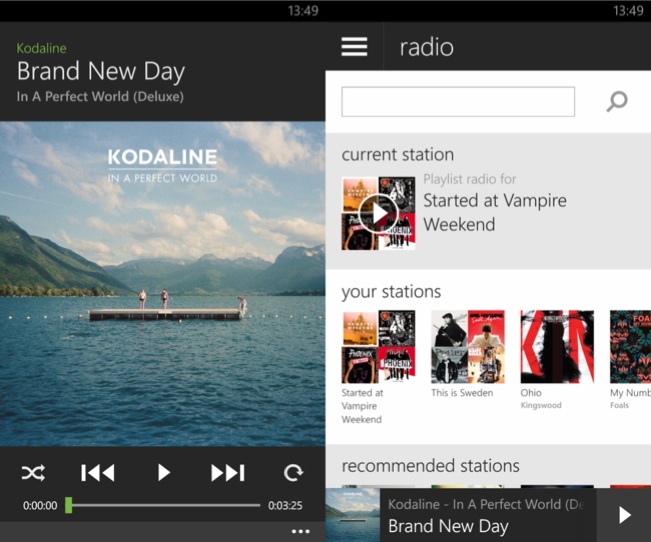
Task: Click the track duration 0:03:25
Action: [285, 505]
